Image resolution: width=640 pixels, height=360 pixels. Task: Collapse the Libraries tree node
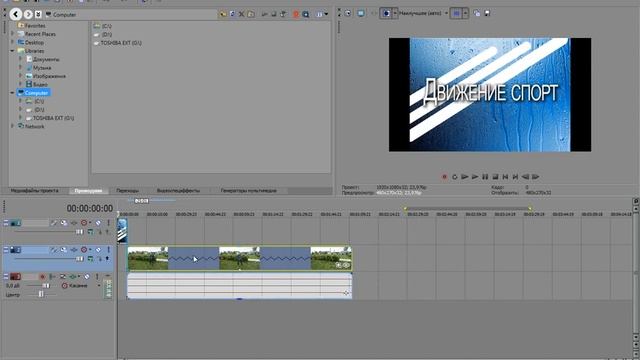12,51
